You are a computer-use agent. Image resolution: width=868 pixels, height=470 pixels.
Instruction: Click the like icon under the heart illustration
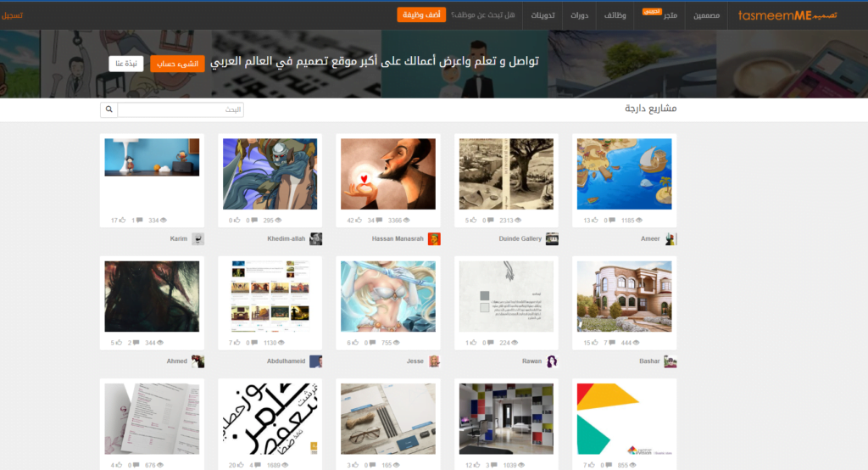359,221
